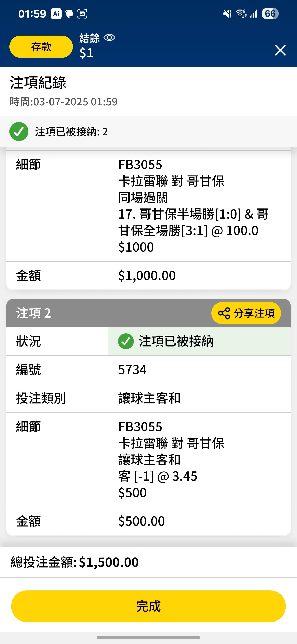The width and height of the screenshot is (297, 644).
Task: Share bet 2 via 分享注項 button
Action: pyautogui.click(x=246, y=313)
